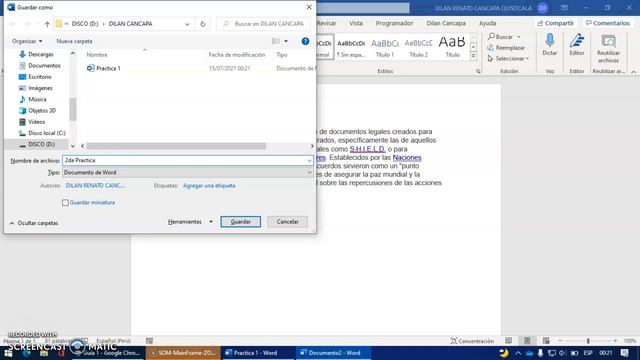The width and height of the screenshot is (640, 360).
Task: Switch to Practica 1 - Word taskbar window
Action: pos(257,353)
